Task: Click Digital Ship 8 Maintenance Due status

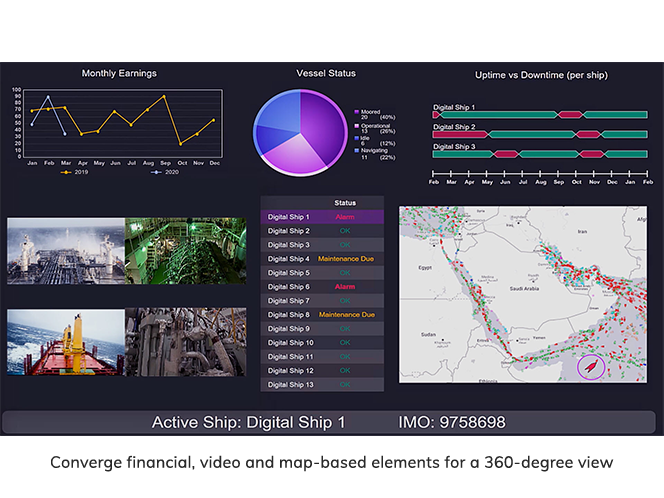Action: tap(346, 314)
